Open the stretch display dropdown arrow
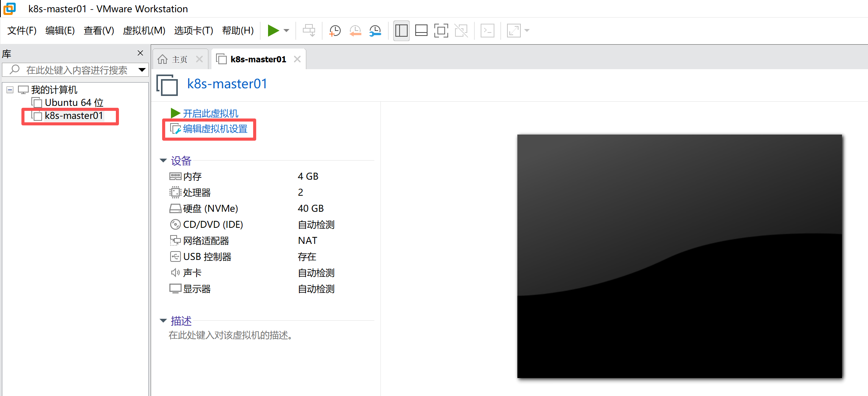Viewport: 868px width, 396px height. 527,31
